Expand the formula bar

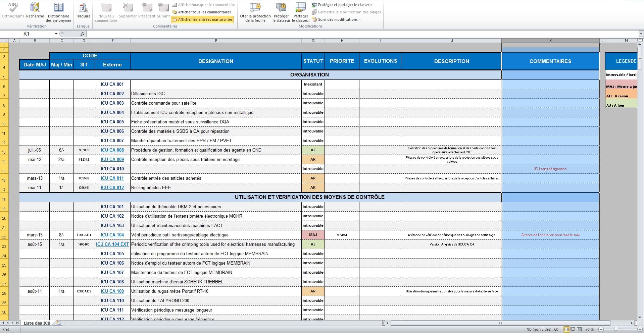click(x=641, y=34)
